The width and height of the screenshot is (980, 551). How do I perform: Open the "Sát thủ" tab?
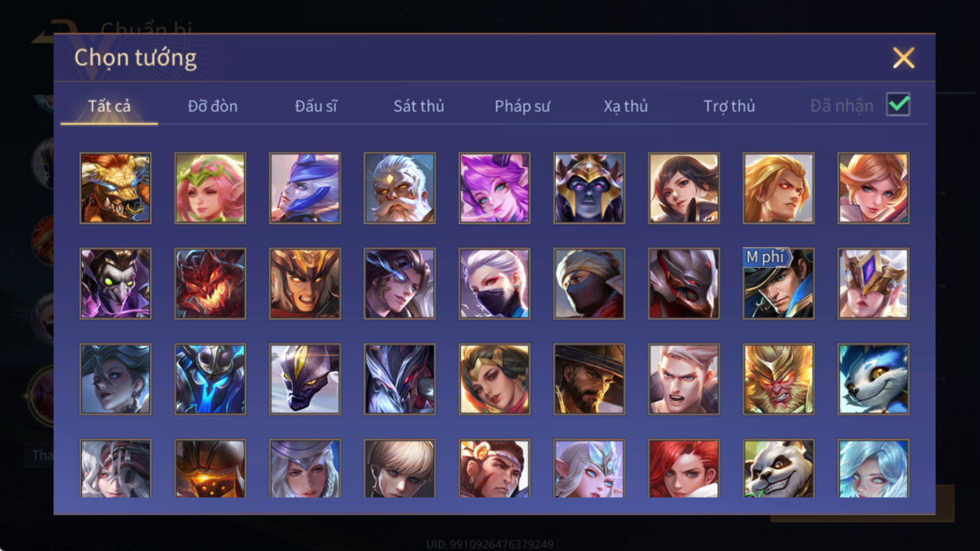tap(418, 106)
